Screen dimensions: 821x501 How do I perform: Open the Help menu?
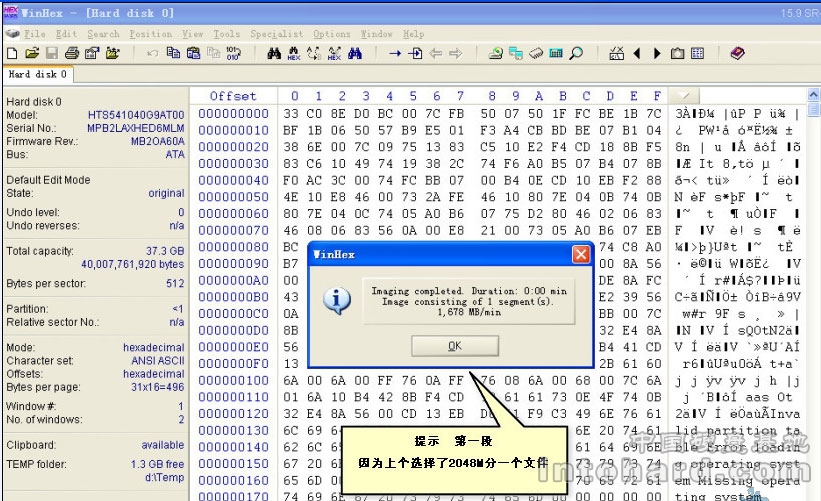414,34
